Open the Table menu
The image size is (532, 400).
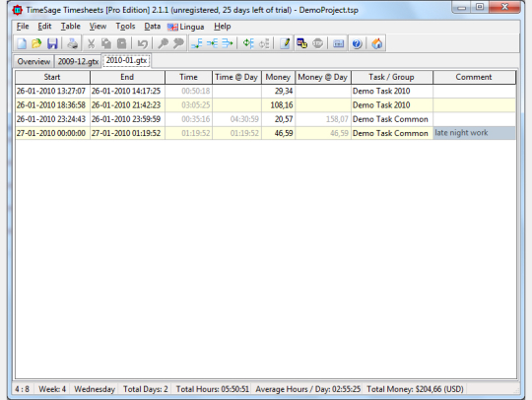click(71, 27)
